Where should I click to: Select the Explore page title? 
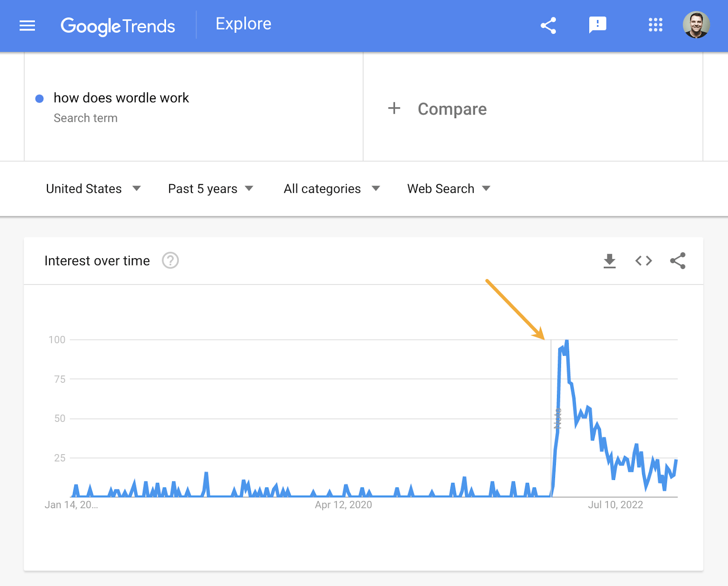point(243,24)
